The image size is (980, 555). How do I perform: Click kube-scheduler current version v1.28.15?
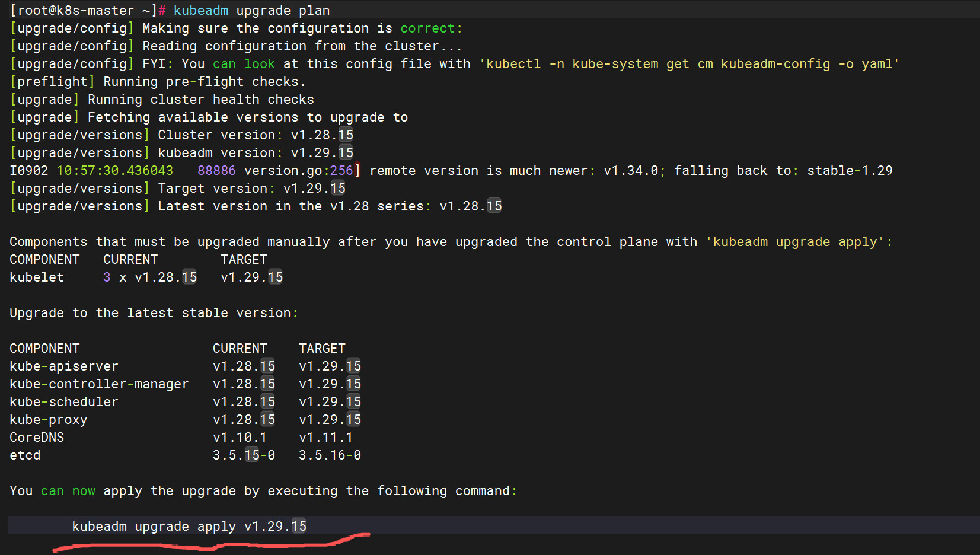[x=244, y=402]
